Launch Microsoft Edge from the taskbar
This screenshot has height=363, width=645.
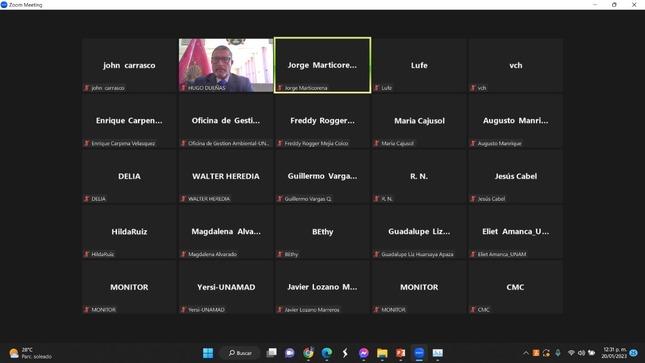click(x=327, y=353)
